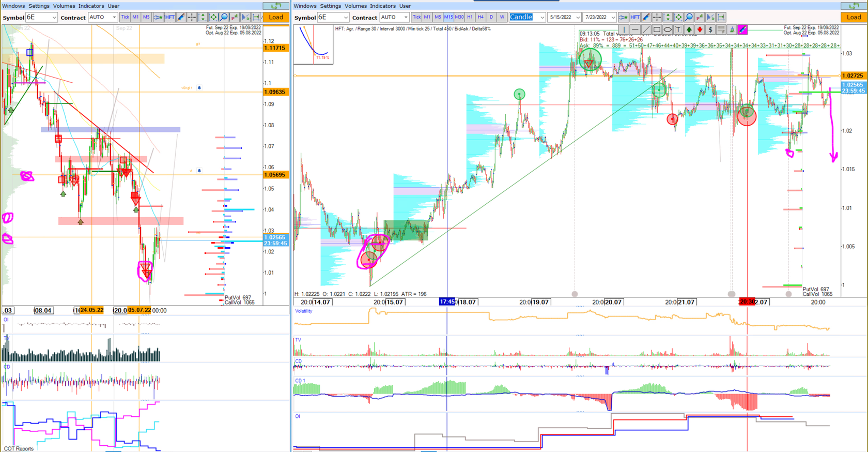Click the green sync arrows button in right window

click(854, 6)
